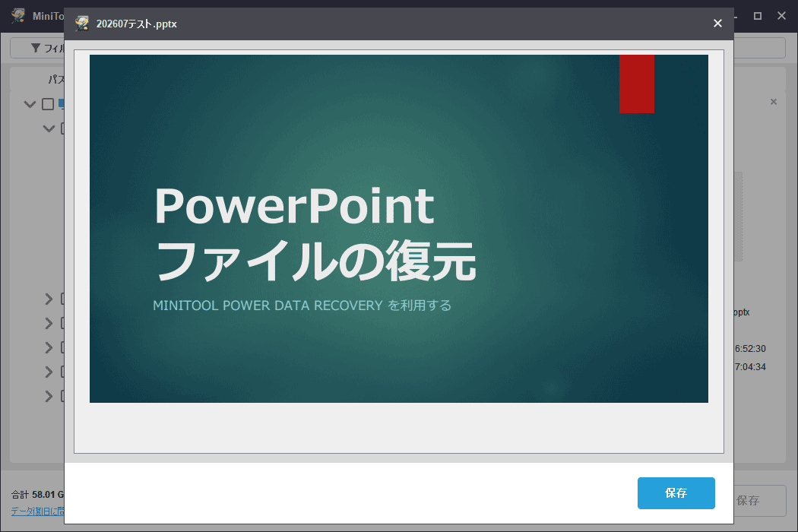The image size is (798, 532).
Task: Click the 7:04:34 timestamp in background panel
Action: tap(750, 367)
